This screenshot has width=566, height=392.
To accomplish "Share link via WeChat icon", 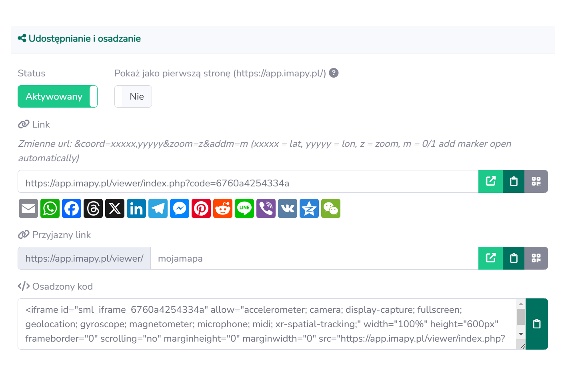I will click(x=331, y=208).
